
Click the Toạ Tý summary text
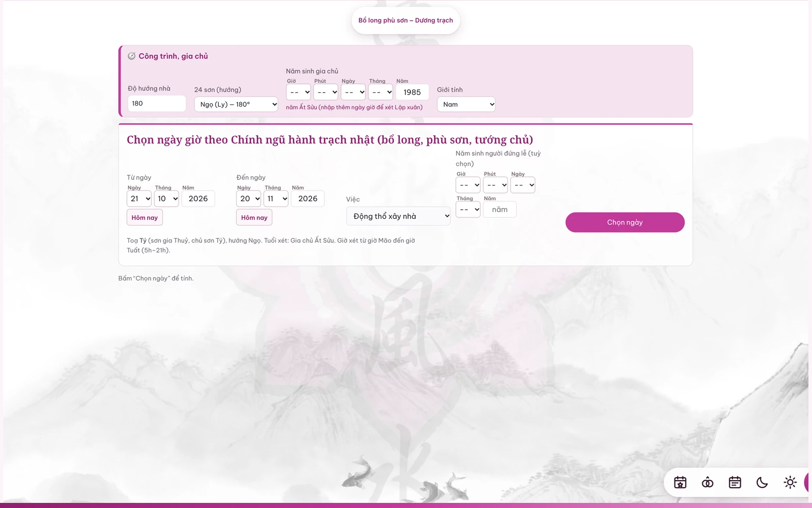tap(271, 245)
